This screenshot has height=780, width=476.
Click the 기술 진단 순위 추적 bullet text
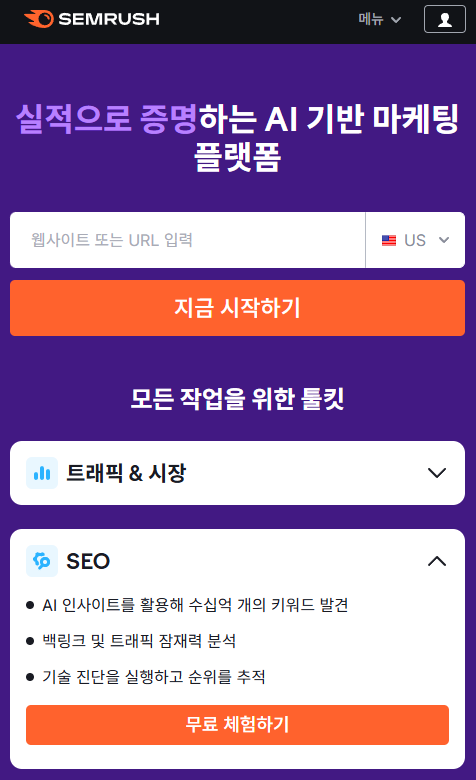point(154,677)
